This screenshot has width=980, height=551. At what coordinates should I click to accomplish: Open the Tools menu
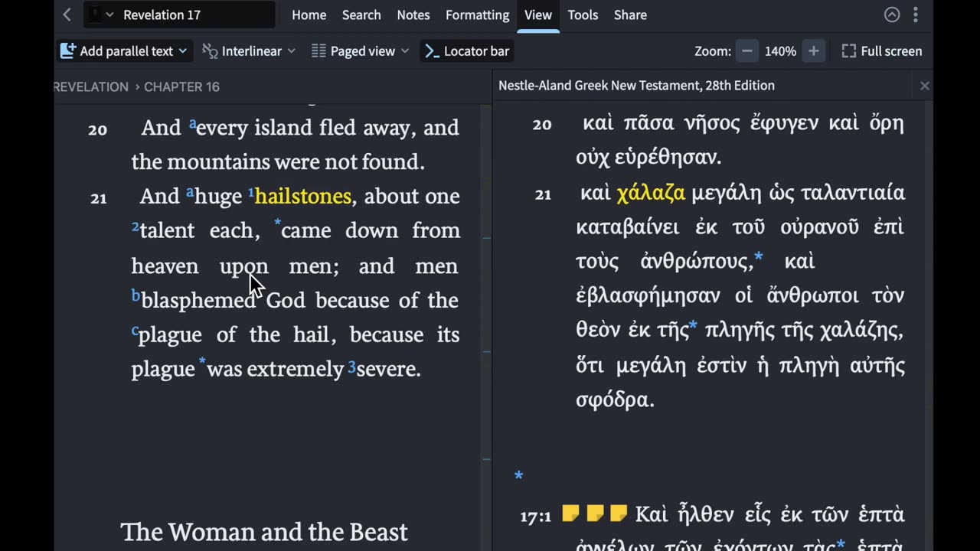point(583,15)
